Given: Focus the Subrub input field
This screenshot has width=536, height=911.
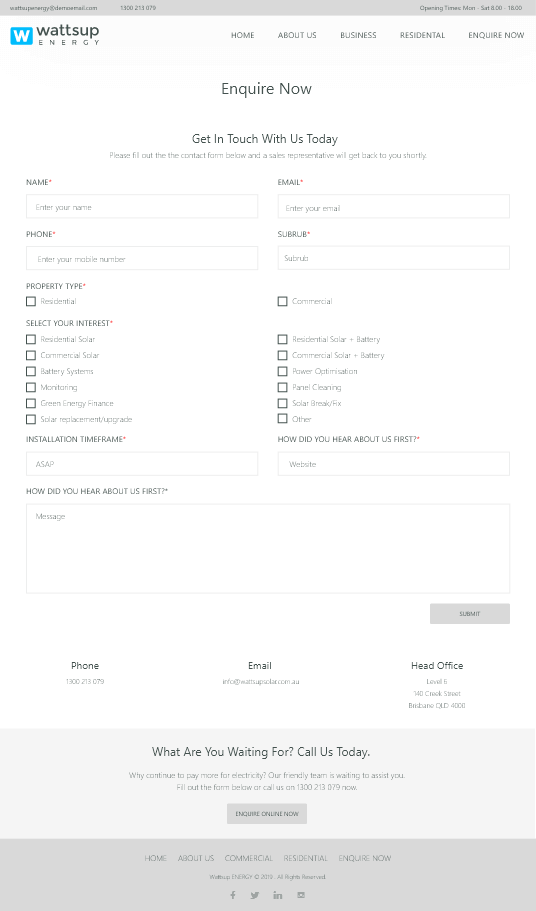Looking at the screenshot, I should [394, 259].
